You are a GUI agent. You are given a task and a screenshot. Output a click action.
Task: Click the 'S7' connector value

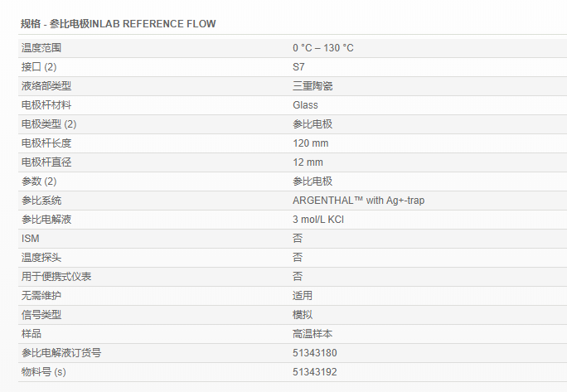click(298, 67)
